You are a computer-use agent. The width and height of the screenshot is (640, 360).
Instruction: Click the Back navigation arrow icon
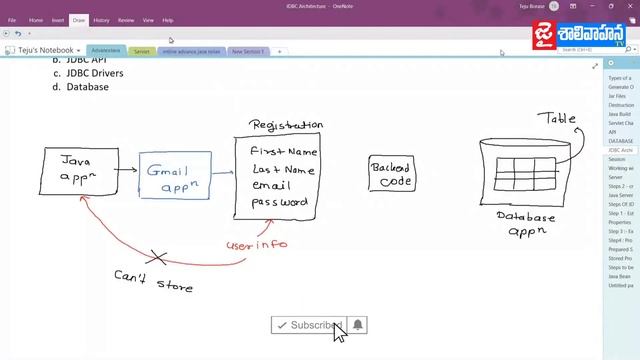[6, 33]
